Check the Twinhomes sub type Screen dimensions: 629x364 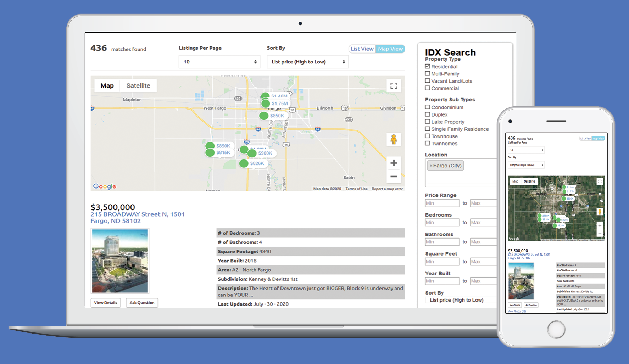[427, 144]
